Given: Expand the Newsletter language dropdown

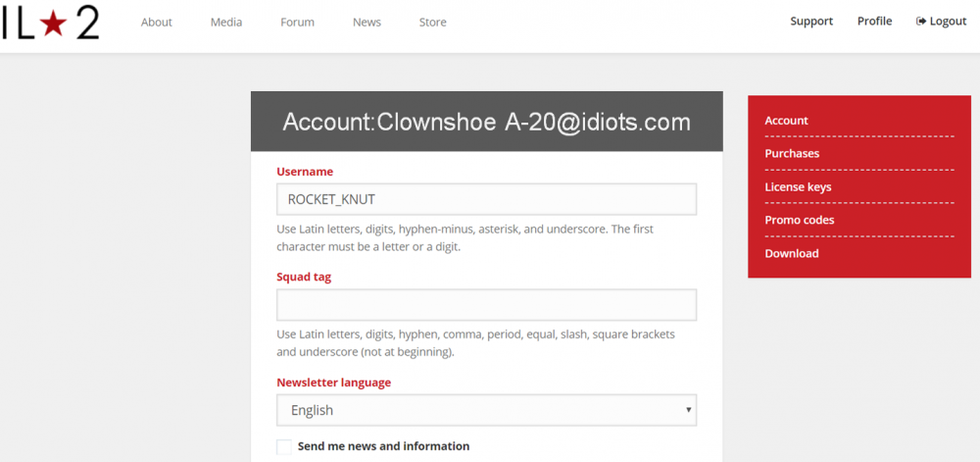Looking at the screenshot, I should [486, 410].
